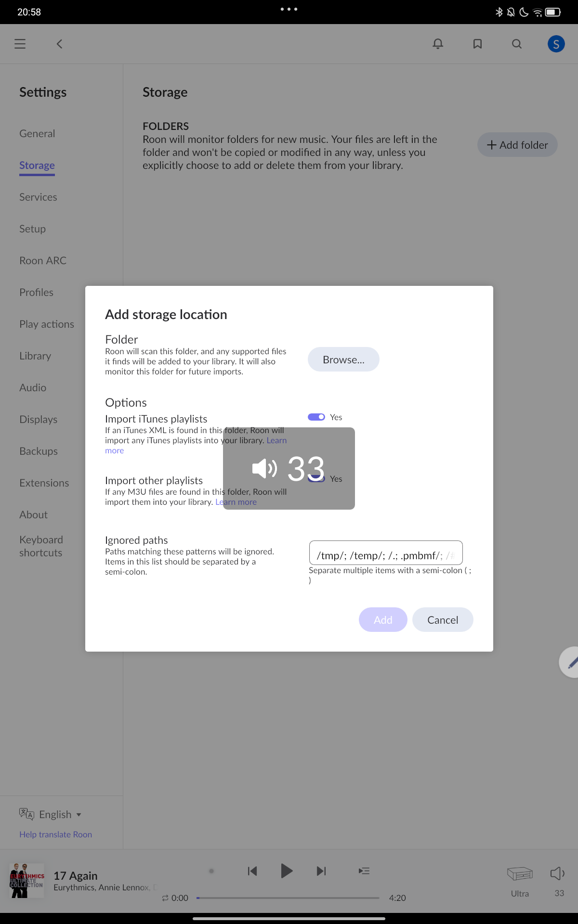Click the Browse... folder button
This screenshot has width=578, height=924.
click(x=343, y=359)
